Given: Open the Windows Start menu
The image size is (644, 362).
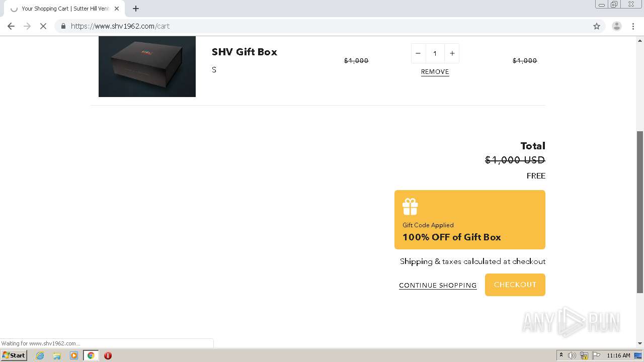Looking at the screenshot, I should pos(14,355).
